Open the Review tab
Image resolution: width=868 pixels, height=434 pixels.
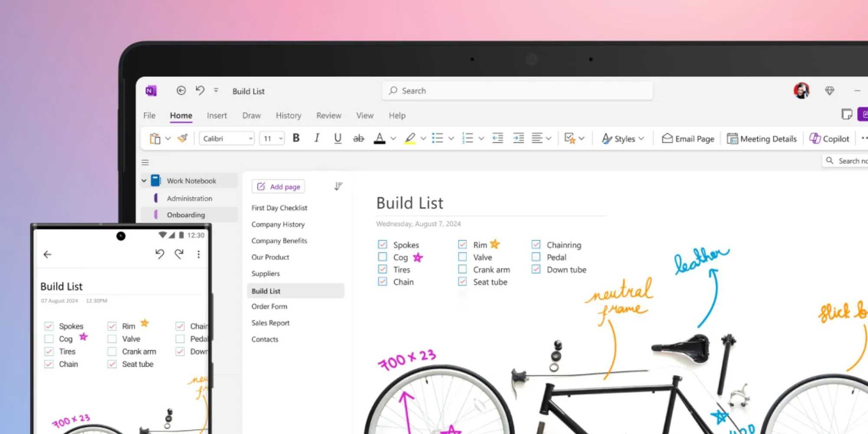pyautogui.click(x=329, y=115)
